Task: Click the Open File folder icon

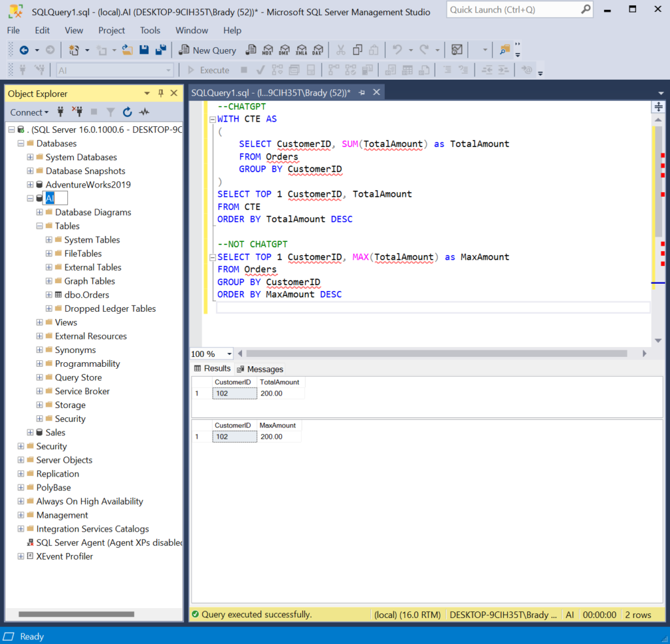Action: point(127,50)
